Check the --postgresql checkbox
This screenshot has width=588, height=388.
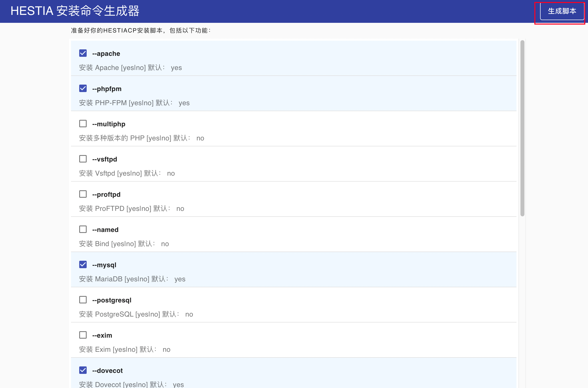pyautogui.click(x=83, y=300)
